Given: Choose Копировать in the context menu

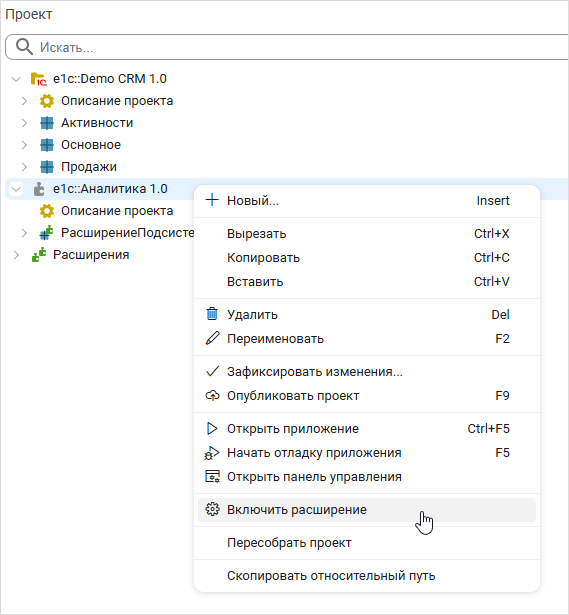Looking at the screenshot, I should click(x=367, y=258).
